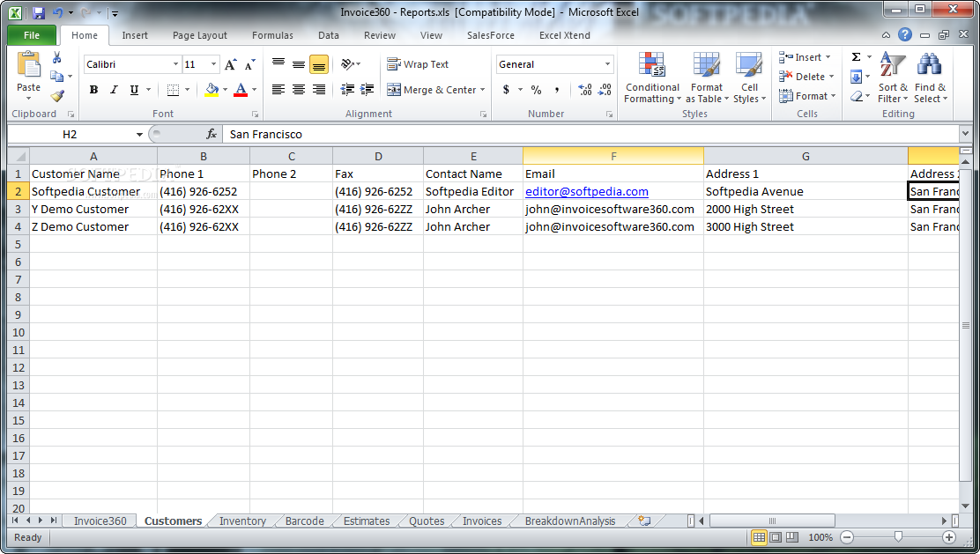Select the Format Painter brush
The image size is (980, 554).
57,95
